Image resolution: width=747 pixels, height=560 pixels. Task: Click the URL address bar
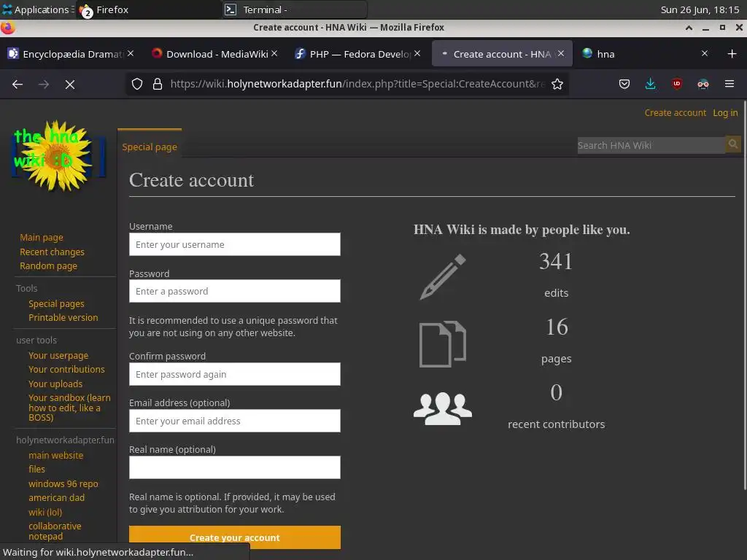pos(357,85)
